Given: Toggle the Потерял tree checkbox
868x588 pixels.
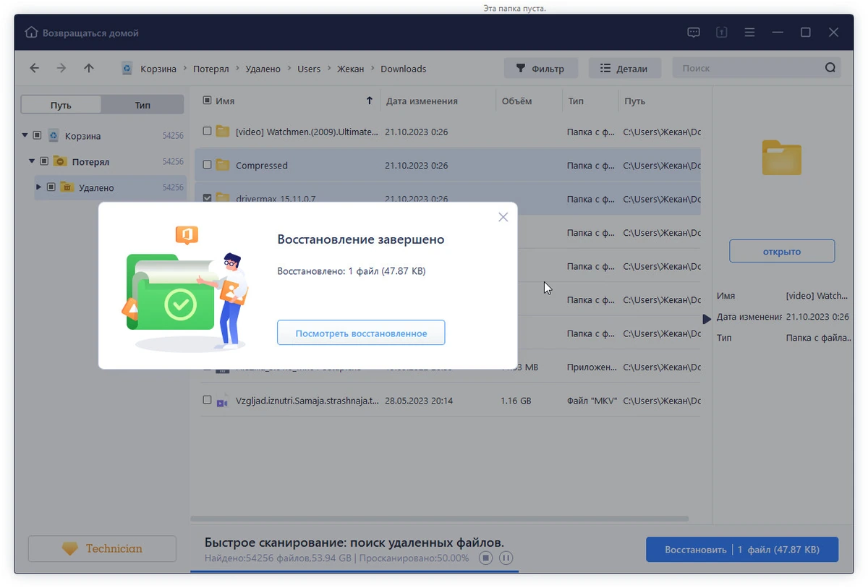Looking at the screenshot, I should pyautogui.click(x=43, y=161).
